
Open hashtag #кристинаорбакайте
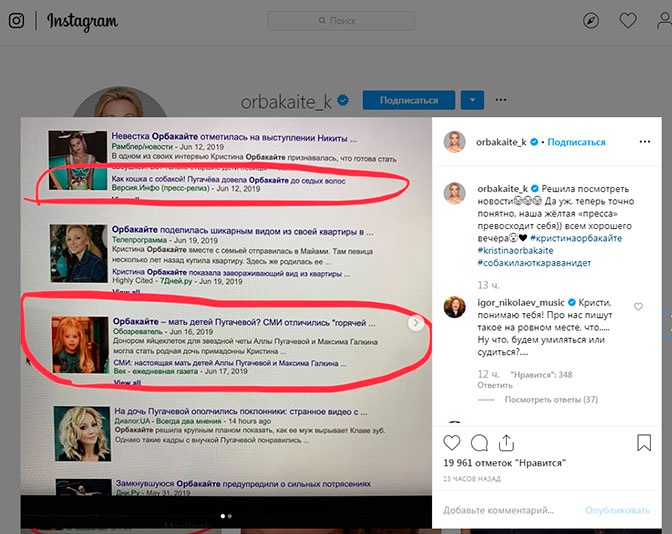(x=576, y=238)
